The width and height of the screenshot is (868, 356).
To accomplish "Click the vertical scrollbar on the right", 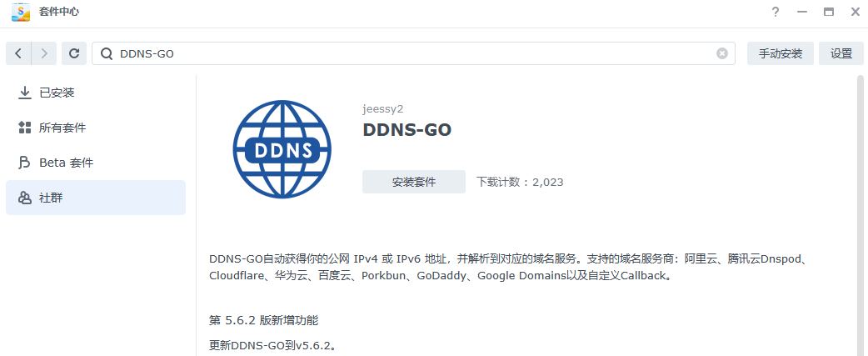I will [861, 216].
